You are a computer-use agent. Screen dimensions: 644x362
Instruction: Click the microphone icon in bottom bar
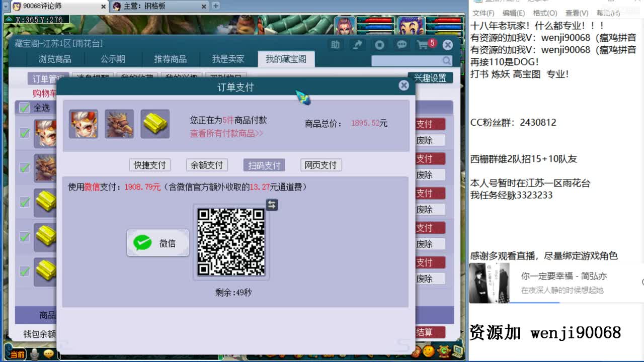click(x=34, y=354)
